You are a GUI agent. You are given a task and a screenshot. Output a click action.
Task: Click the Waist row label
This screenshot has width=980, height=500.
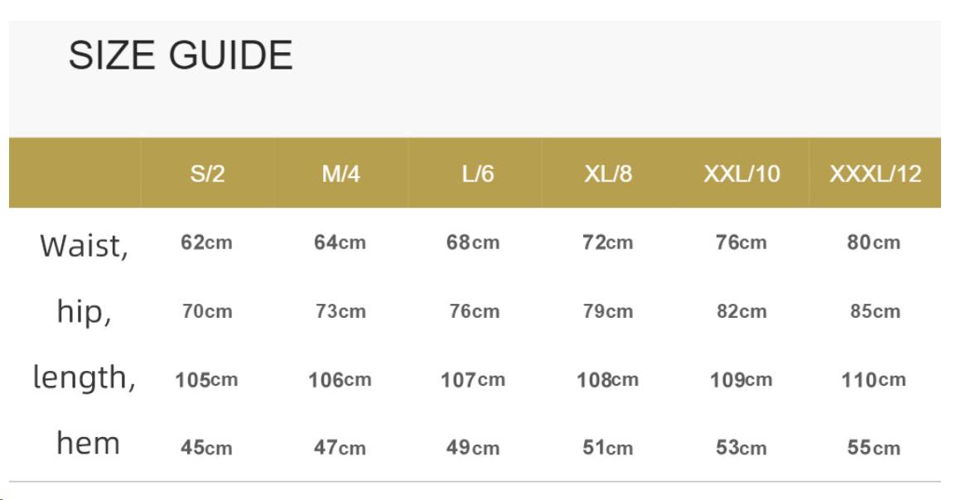tap(84, 246)
